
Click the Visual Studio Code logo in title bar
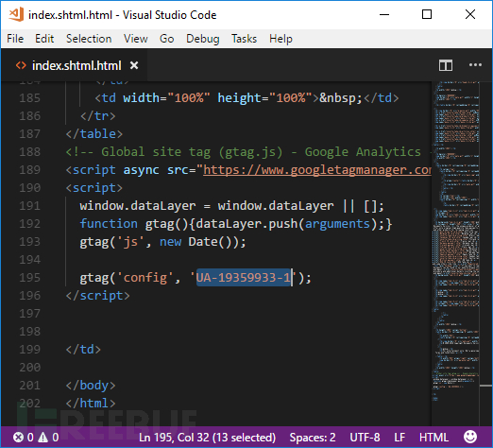pyautogui.click(x=16, y=14)
